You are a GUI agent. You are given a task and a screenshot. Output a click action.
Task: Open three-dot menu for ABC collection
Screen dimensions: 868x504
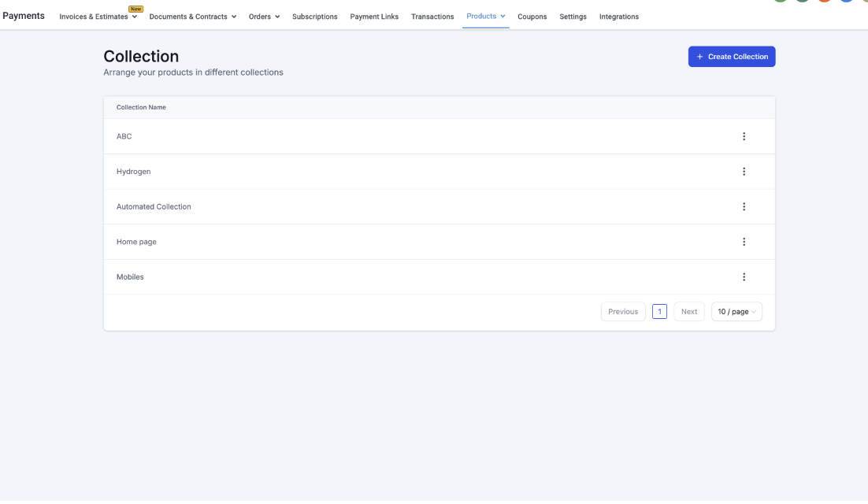(x=744, y=136)
